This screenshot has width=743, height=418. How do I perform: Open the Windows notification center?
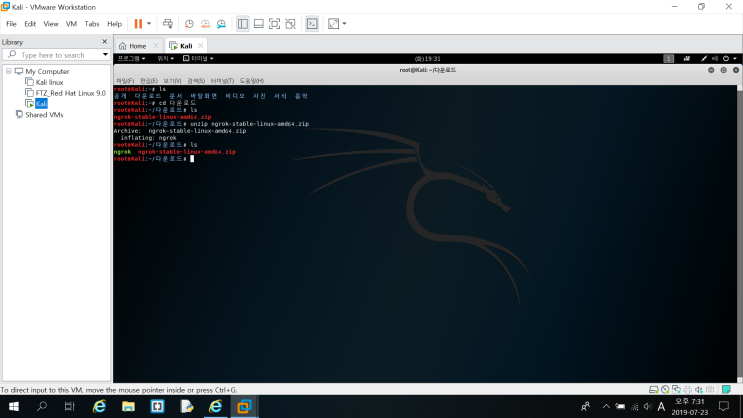(x=724, y=406)
